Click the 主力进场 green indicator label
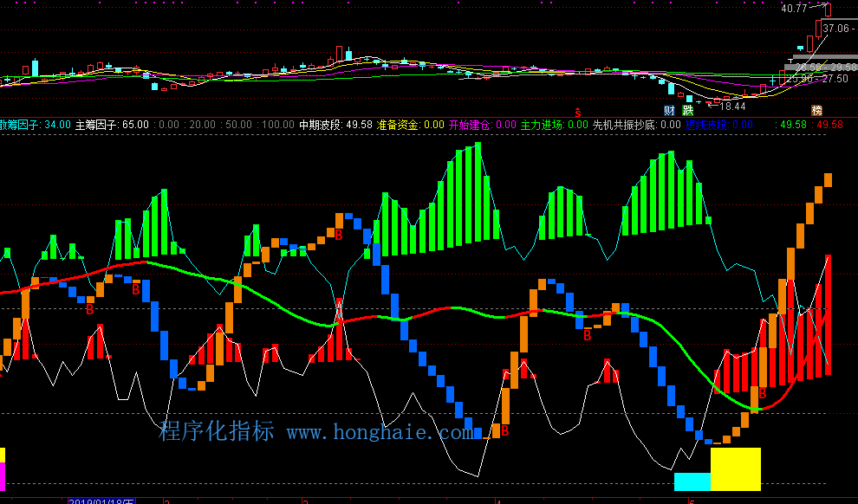The height and width of the screenshot is (504, 858). click(x=542, y=125)
